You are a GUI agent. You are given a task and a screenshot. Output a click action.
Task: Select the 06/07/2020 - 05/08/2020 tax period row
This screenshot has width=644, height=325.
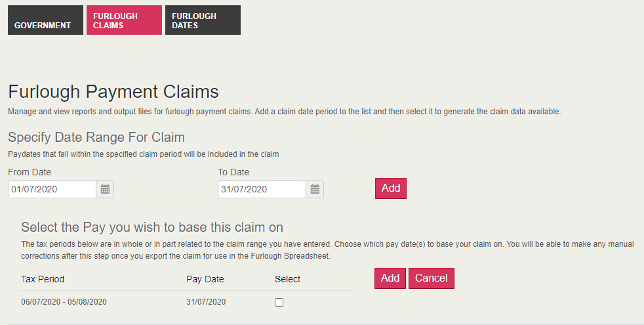[64, 302]
